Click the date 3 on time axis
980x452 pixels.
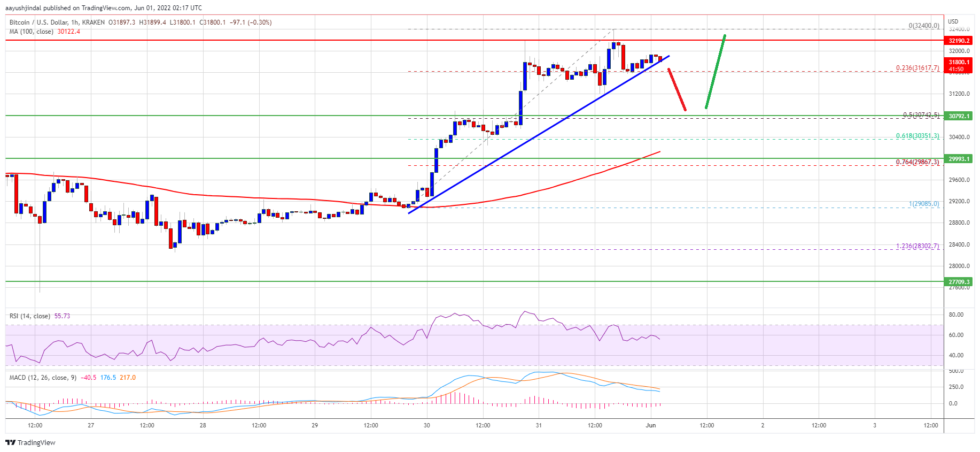click(x=875, y=426)
